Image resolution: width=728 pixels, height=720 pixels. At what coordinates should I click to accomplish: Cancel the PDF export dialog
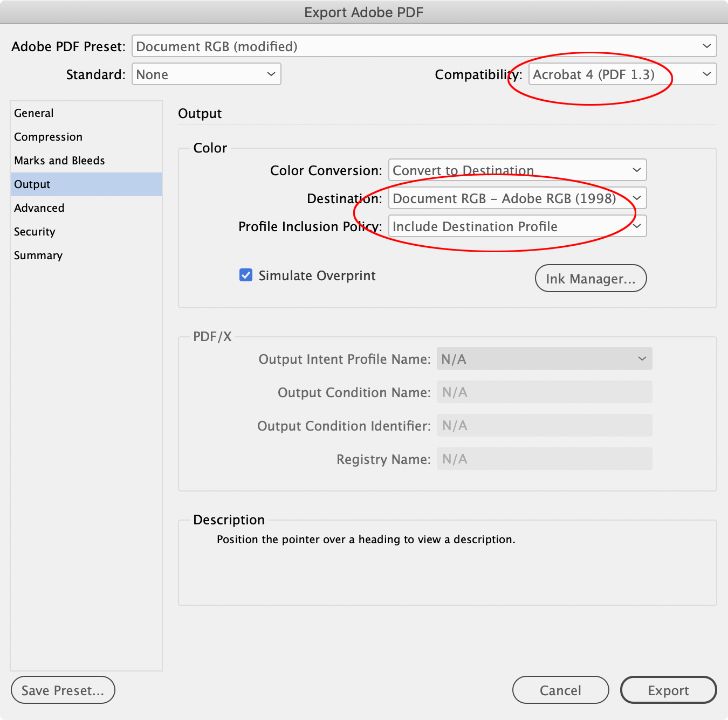(x=560, y=690)
